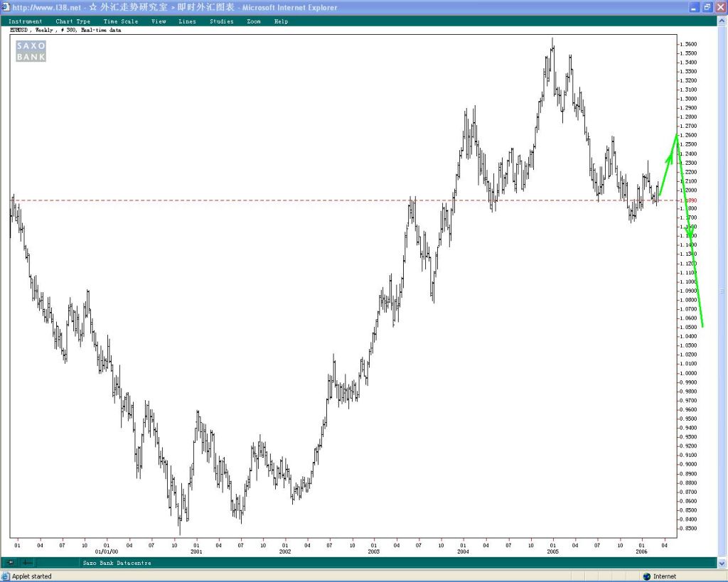The image size is (728, 582).
Task: Click the Internet zone globe icon
Action: (647, 576)
